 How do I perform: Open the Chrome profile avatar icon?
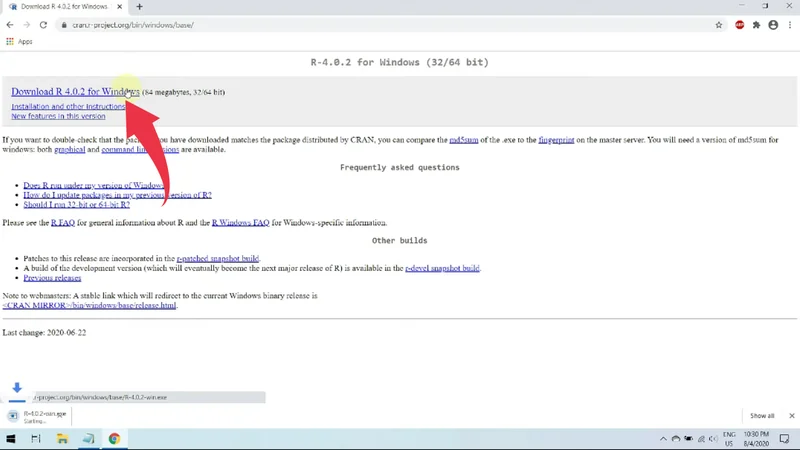(773, 25)
